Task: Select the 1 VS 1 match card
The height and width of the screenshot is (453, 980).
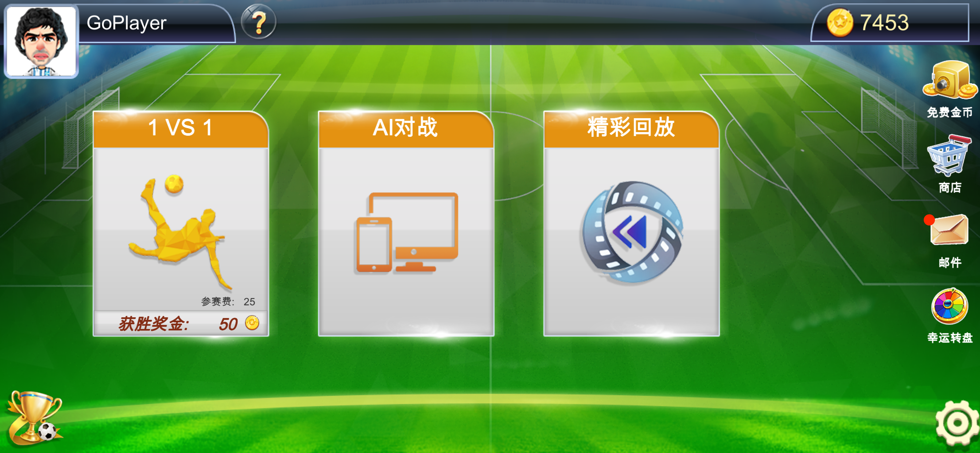Action: pyautogui.click(x=181, y=224)
